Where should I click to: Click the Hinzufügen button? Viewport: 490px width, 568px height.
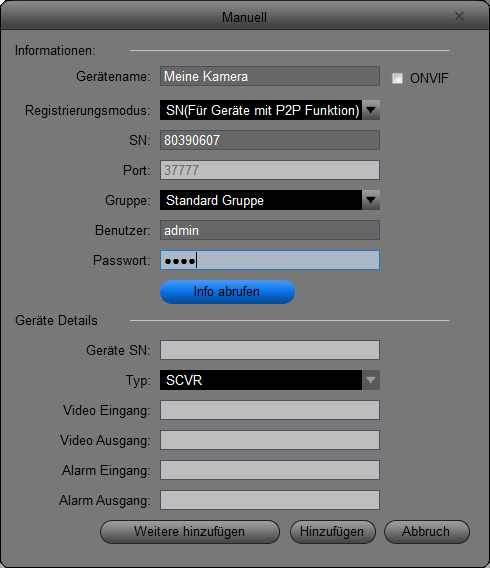tap(333, 532)
